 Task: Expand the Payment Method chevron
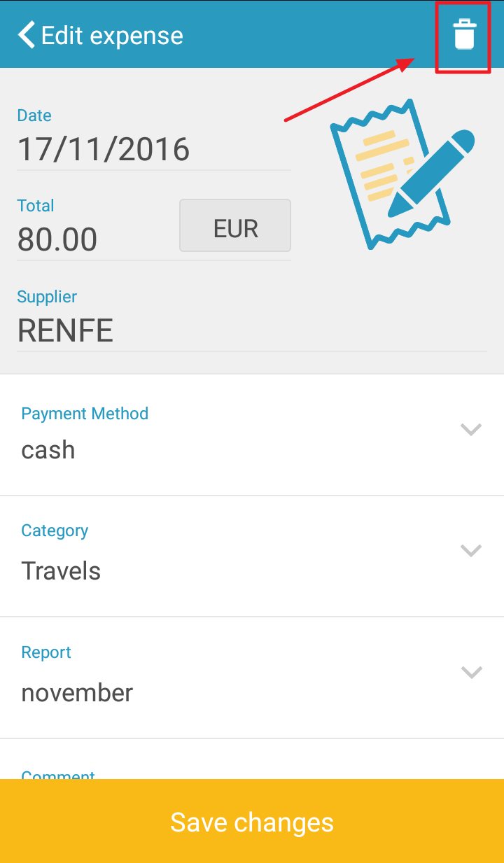point(471,429)
